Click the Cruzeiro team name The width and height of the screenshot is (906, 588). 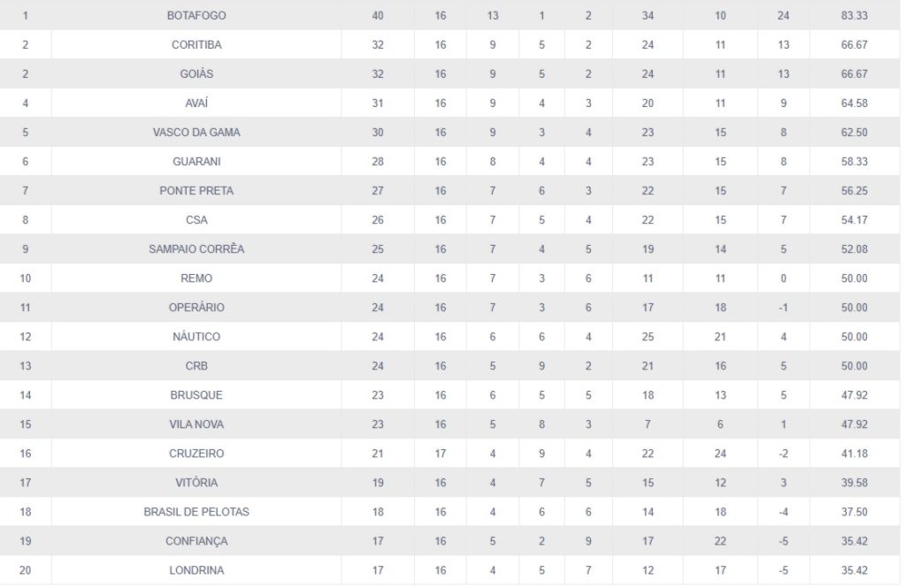coord(196,454)
